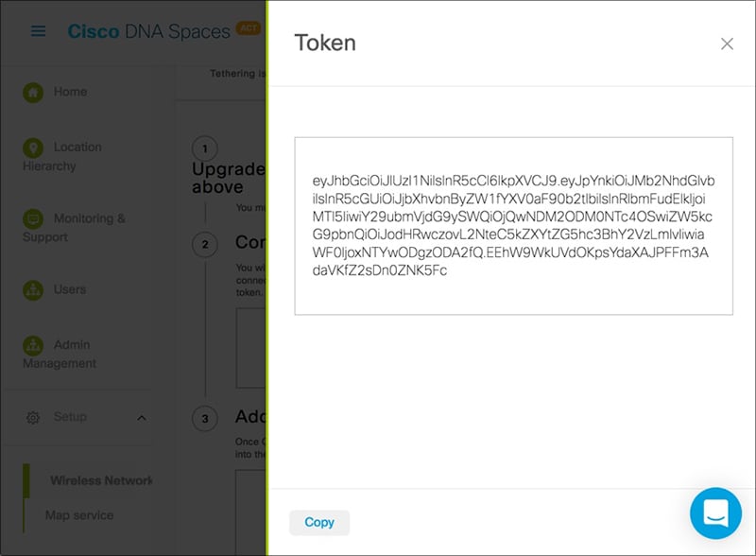Click the Setup gear icon
The height and width of the screenshot is (556, 756).
[x=33, y=417]
